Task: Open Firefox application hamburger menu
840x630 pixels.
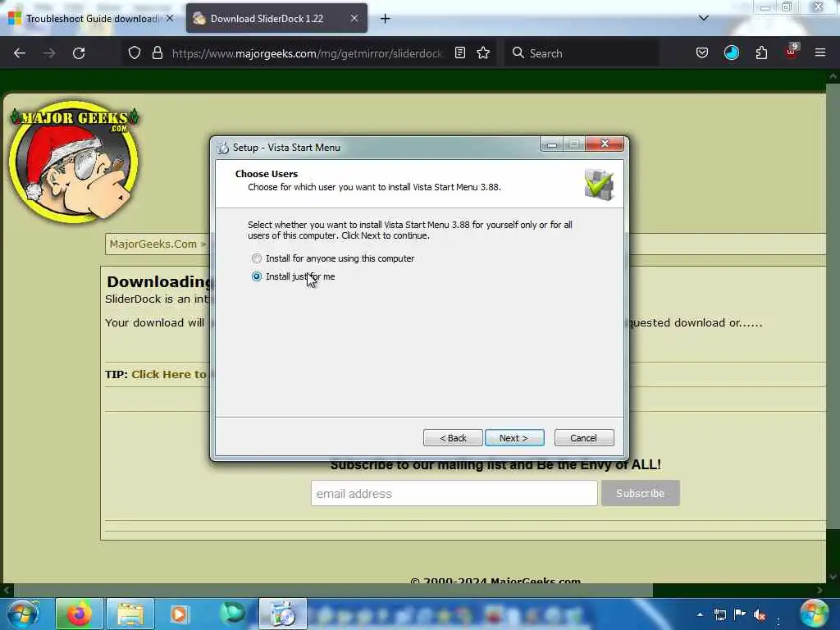Action: pyautogui.click(x=820, y=52)
